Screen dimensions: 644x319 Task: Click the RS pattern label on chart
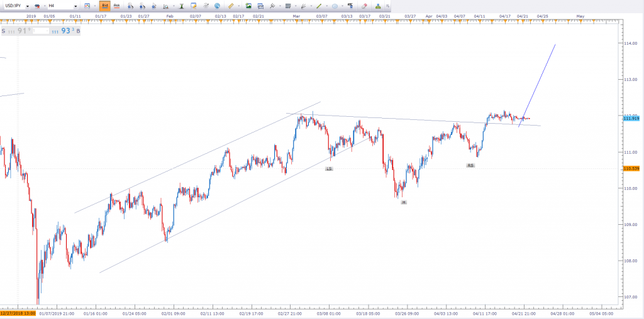coord(470,165)
